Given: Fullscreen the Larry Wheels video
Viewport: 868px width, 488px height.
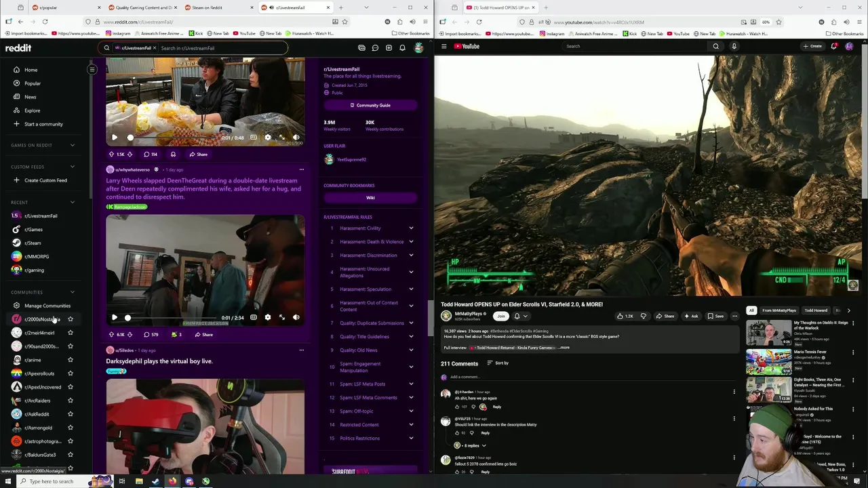Looking at the screenshot, I should 282,317.
